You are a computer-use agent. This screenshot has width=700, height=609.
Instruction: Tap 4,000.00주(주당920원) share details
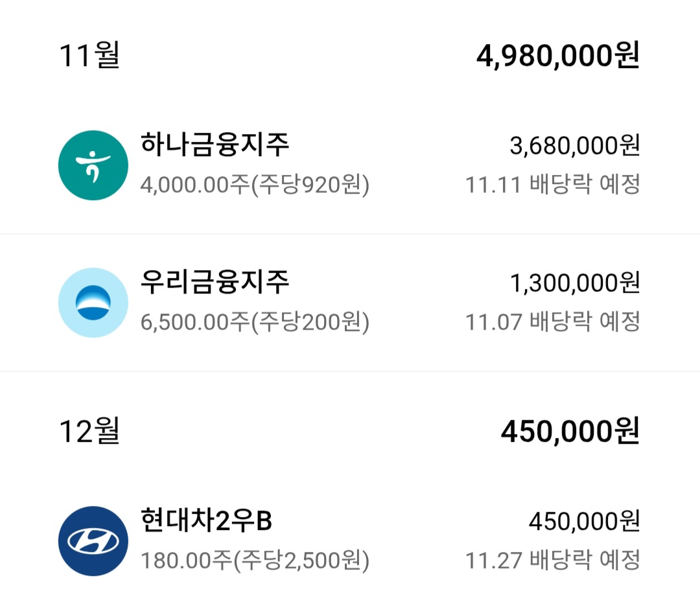pos(255,185)
